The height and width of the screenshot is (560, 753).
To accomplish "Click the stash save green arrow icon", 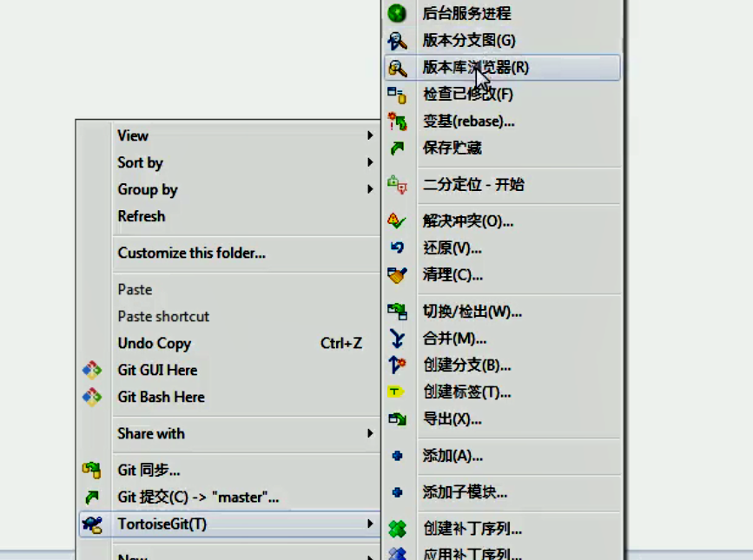I will click(x=397, y=148).
